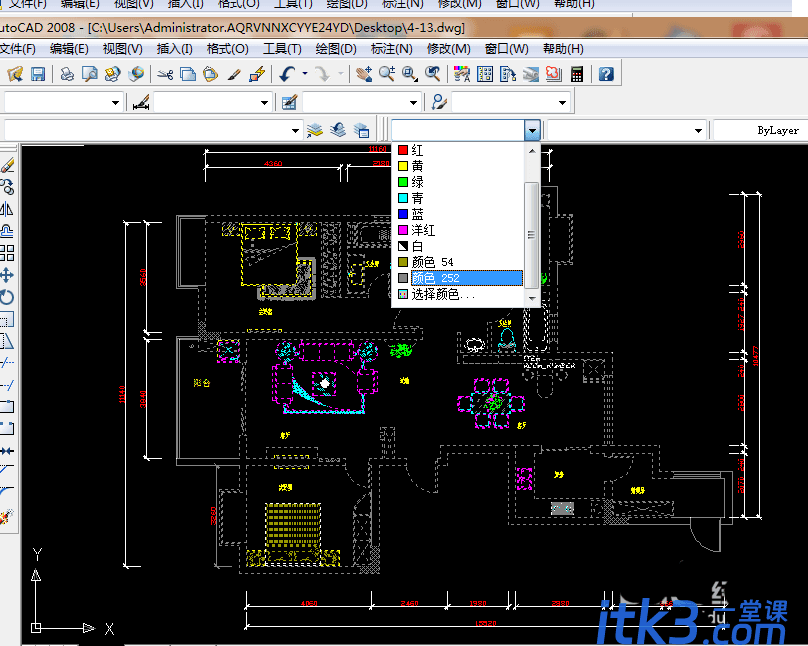The height and width of the screenshot is (646, 808).
Task: Open the Sheet Set Manager icon
Action: point(531,74)
